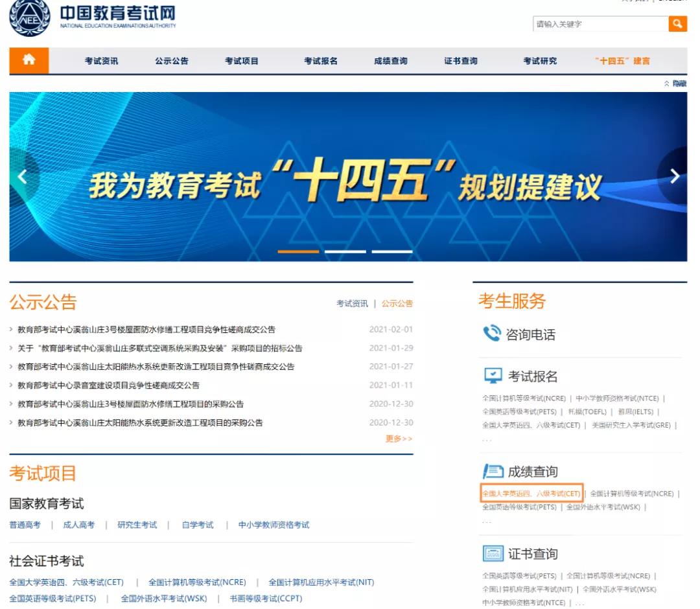
Task: Select the phone icon next to 咨询电话
Action: click(x=491, y=334)
